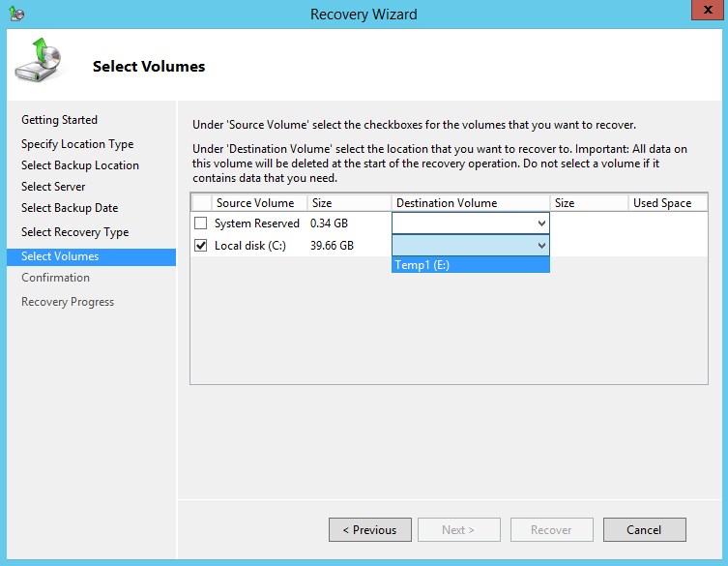Toggle the select-all checkbox in table header
The image size is (728, 566).
point(201,203)
